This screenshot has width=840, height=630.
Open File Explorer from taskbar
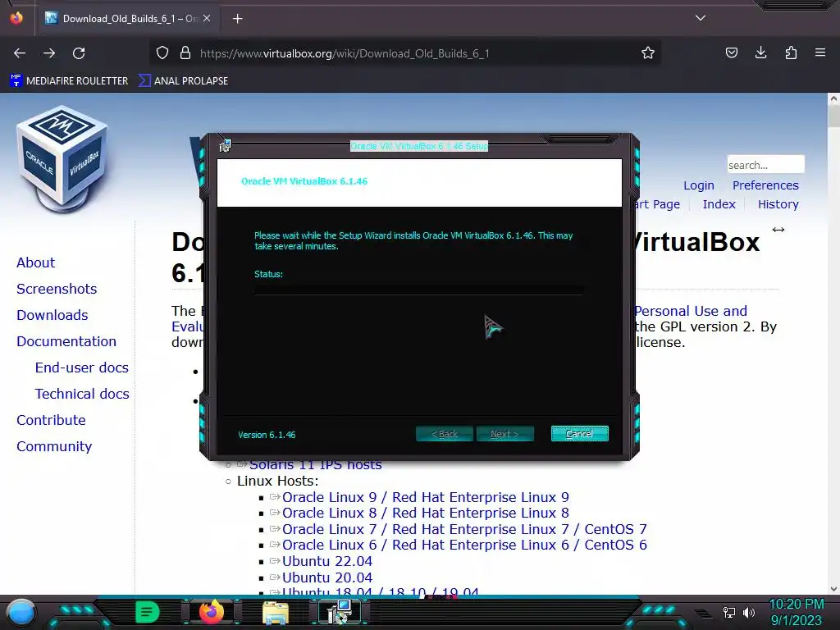click(276, 612)
